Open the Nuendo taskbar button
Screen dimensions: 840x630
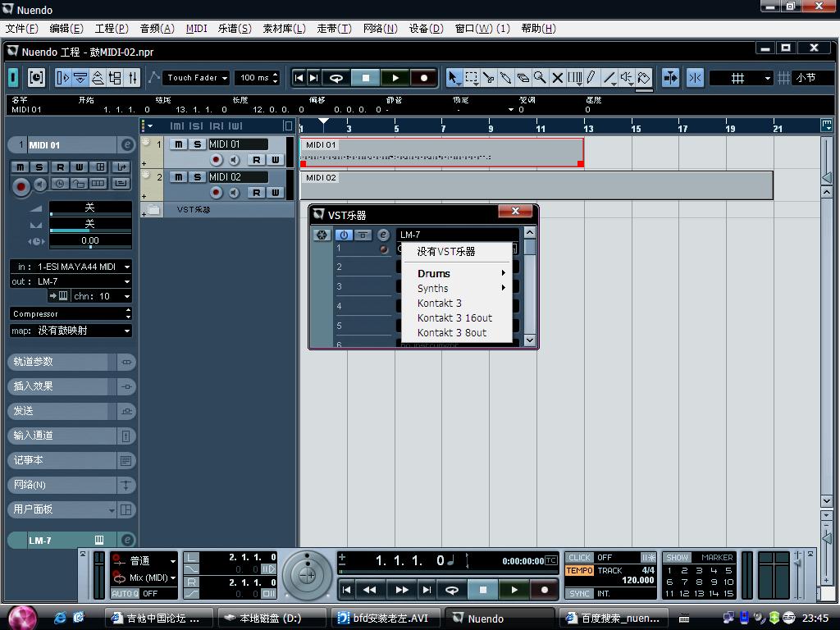tap(500, 619)
